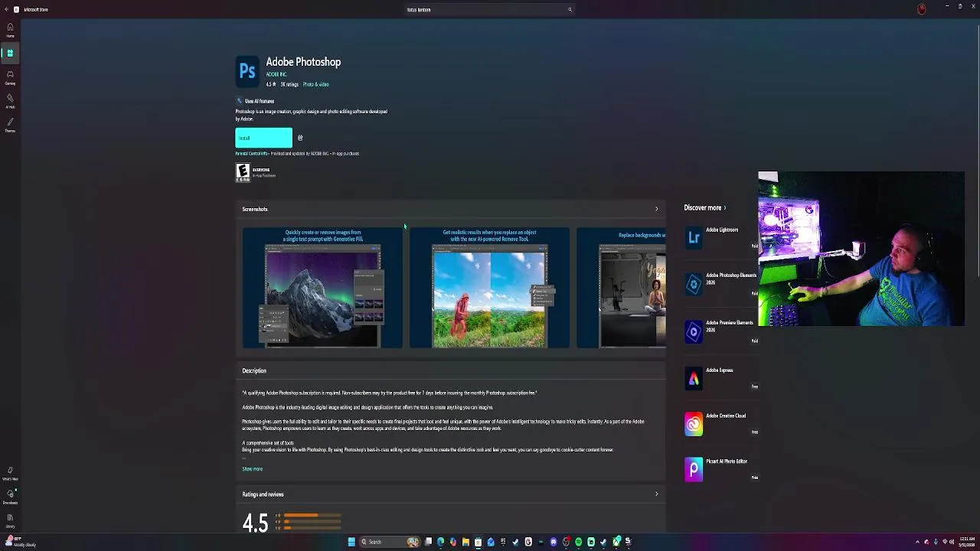
Task: Open the weather widget in taskbar
Action: [x=19, y=542]
